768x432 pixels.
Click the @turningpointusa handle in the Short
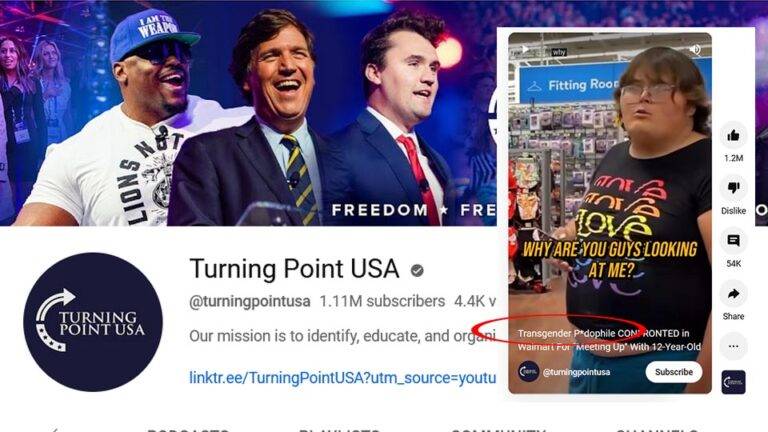pyautogui.click(x=576, y=372)
